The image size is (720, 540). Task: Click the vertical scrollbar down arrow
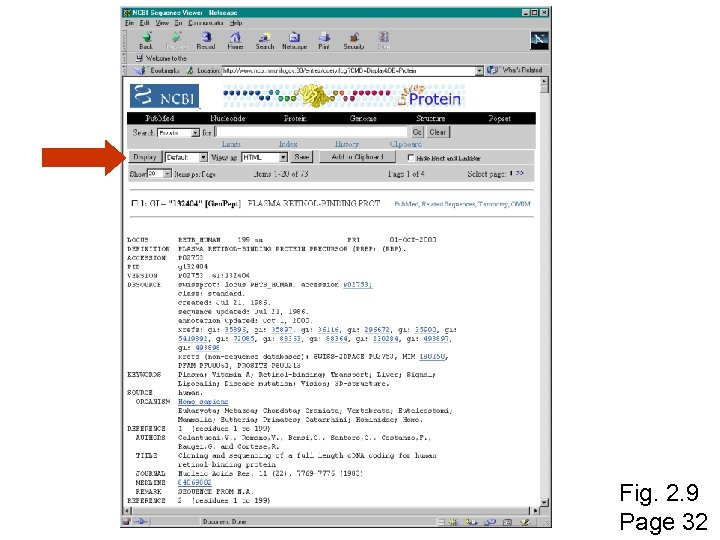[x=544, y=502]
